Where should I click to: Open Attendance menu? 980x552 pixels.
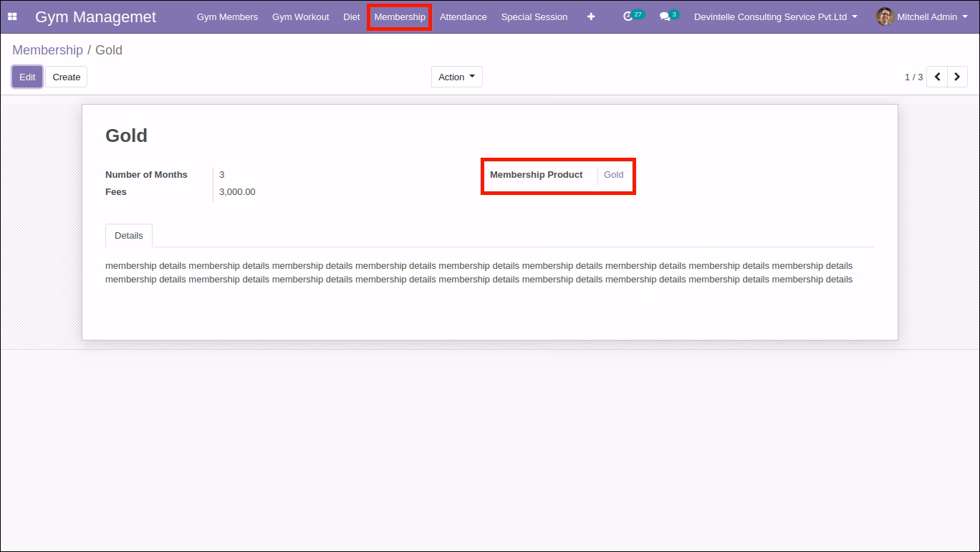click(463, 16)
